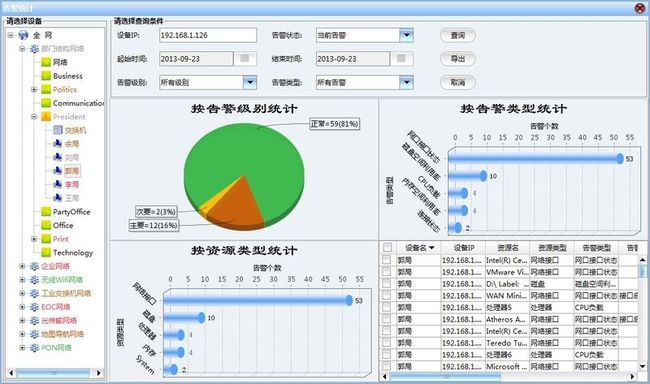Click the green group icon for 网络
The image size is (650, 384).
(46, 63)
